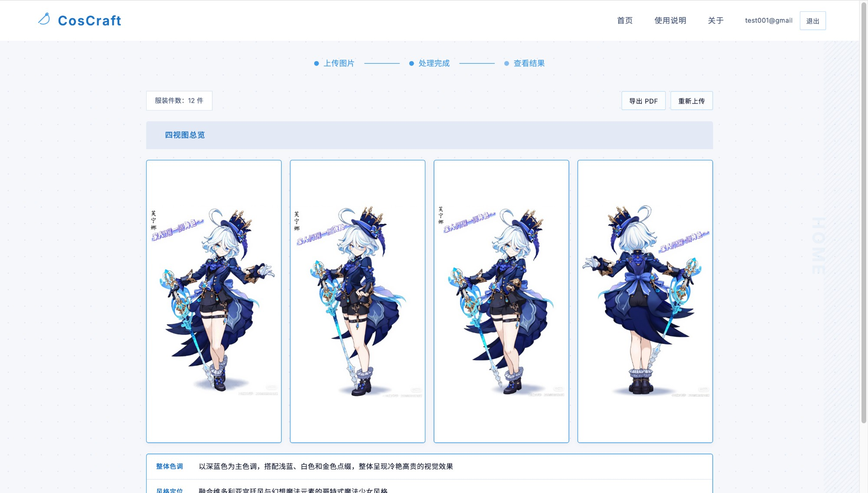Open the 关于 nav item

click(x=715, y=20)
